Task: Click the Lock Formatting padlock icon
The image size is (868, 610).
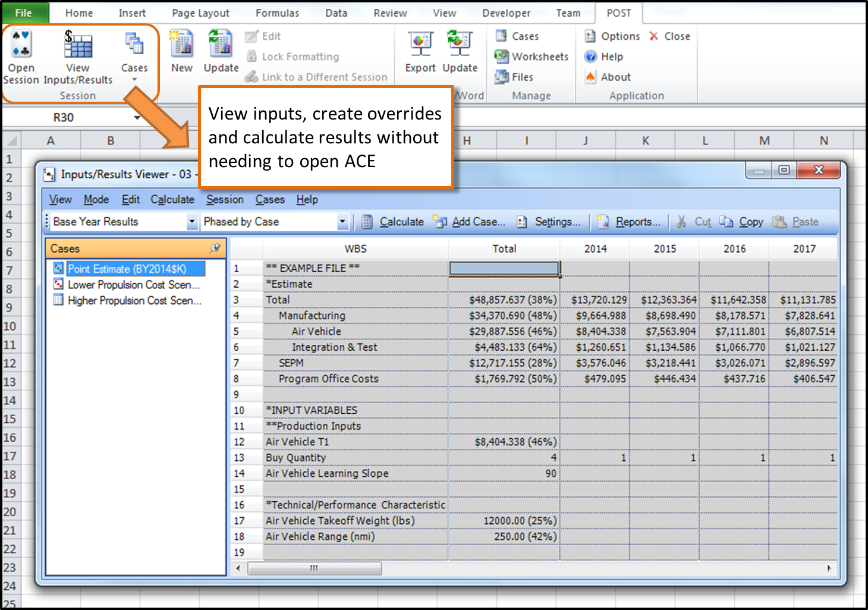Action: [x=251, y=56]
